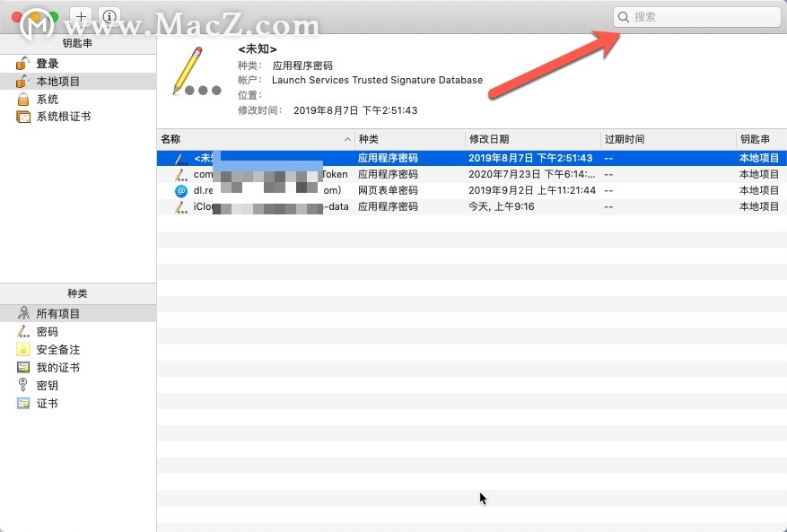Sort list by 钥匙串 column header
Viewport: 787px width, 532px height.
point(761,139)
